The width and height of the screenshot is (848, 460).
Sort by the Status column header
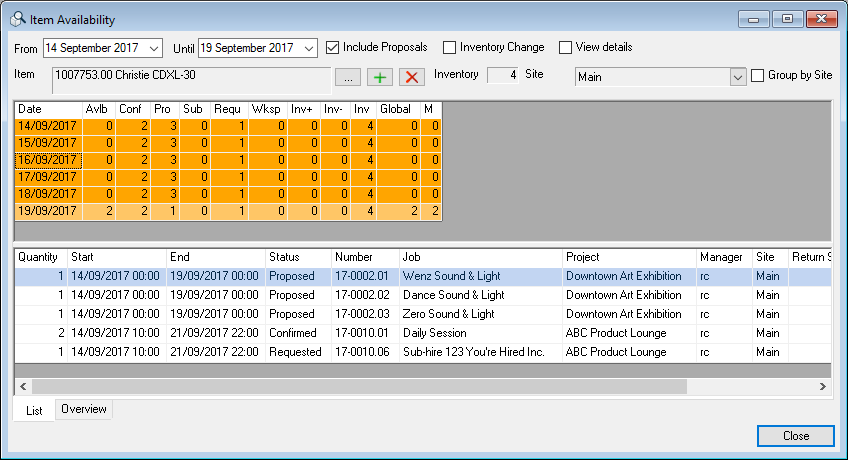pos(295,257)
